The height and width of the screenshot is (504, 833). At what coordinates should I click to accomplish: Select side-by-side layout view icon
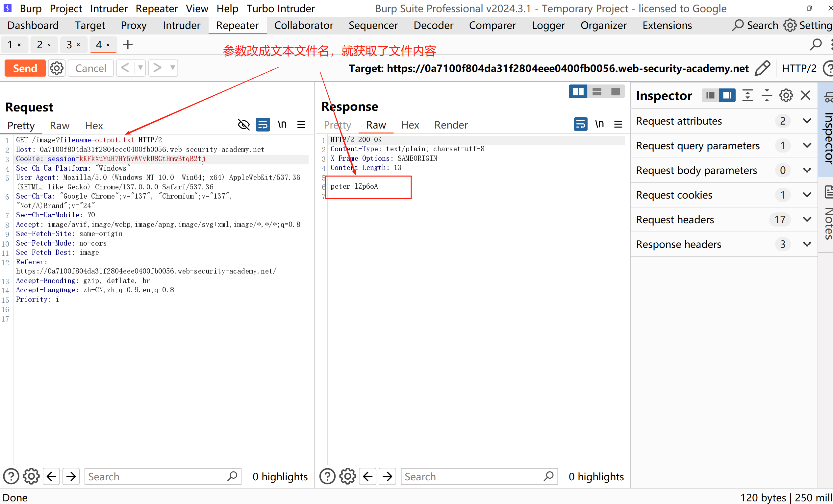point(578,91)
